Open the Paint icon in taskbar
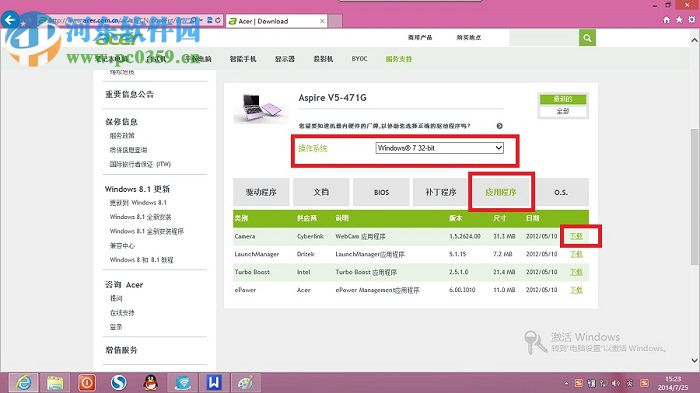Image resolution: width=700 pixels, height=393 pixels. tap(246, 383)
